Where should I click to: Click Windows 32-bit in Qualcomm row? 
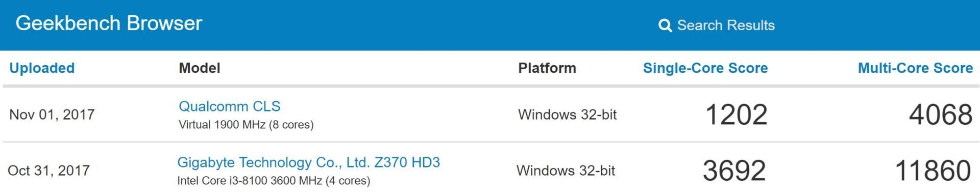click(x=568, y=115)
